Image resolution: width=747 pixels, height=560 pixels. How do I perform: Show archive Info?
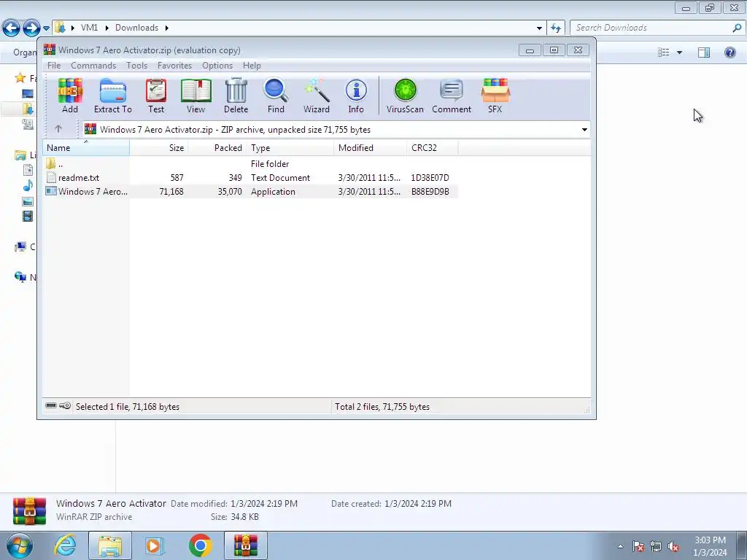(356, 96)
